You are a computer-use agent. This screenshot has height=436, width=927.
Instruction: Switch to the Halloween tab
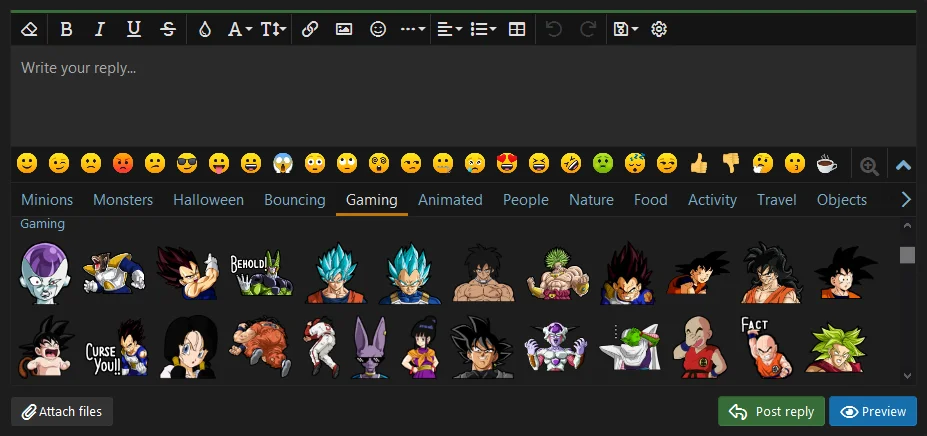(208, 200)
